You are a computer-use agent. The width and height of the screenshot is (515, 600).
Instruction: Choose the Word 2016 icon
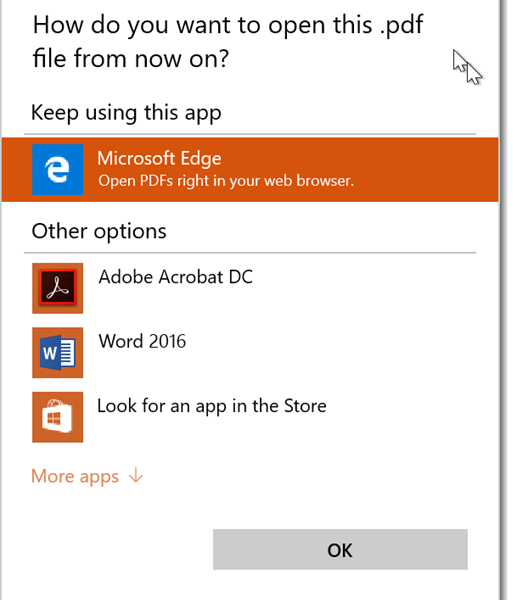[57, 352]
